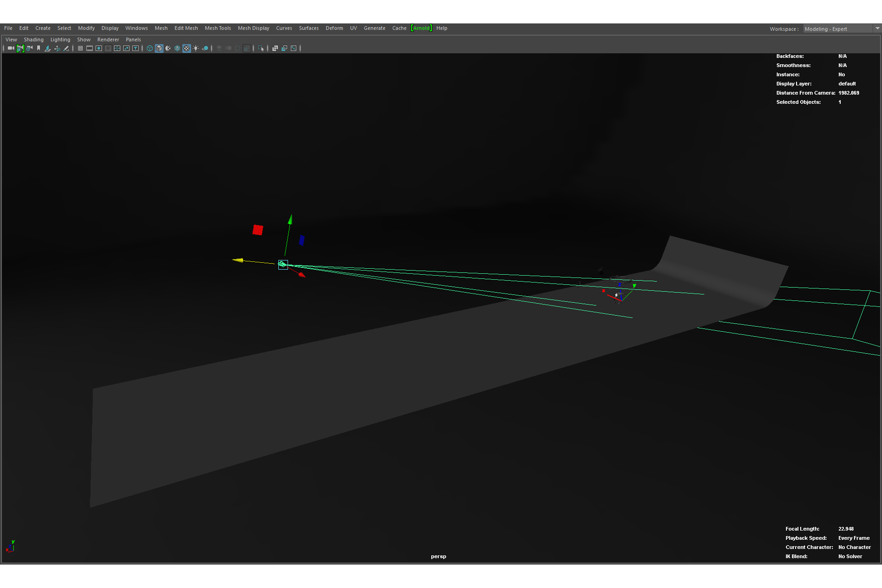
Task: Open the Shading panel menu
Action: (34, 40)
